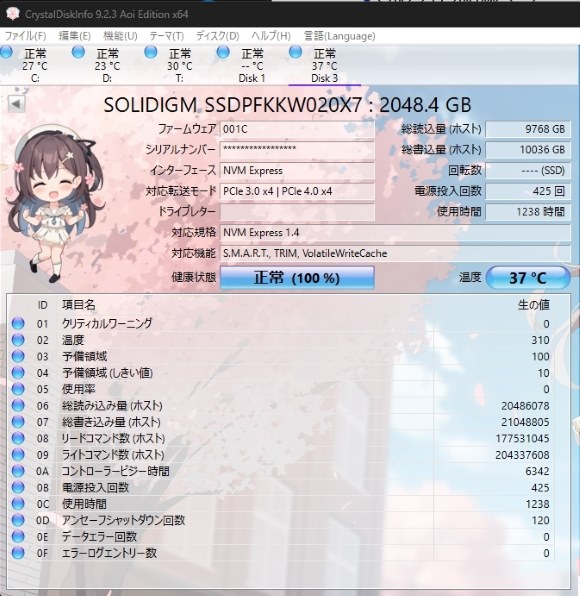Click the blue status orb for Disk 1

pos(223,52)
